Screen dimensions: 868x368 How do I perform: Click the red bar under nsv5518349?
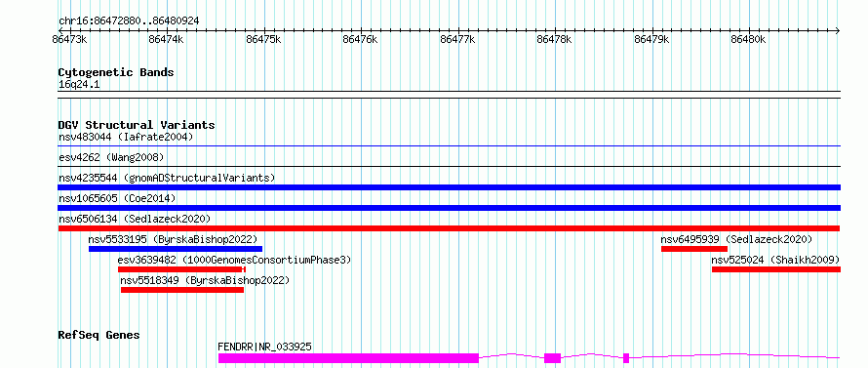coord(182,290)
